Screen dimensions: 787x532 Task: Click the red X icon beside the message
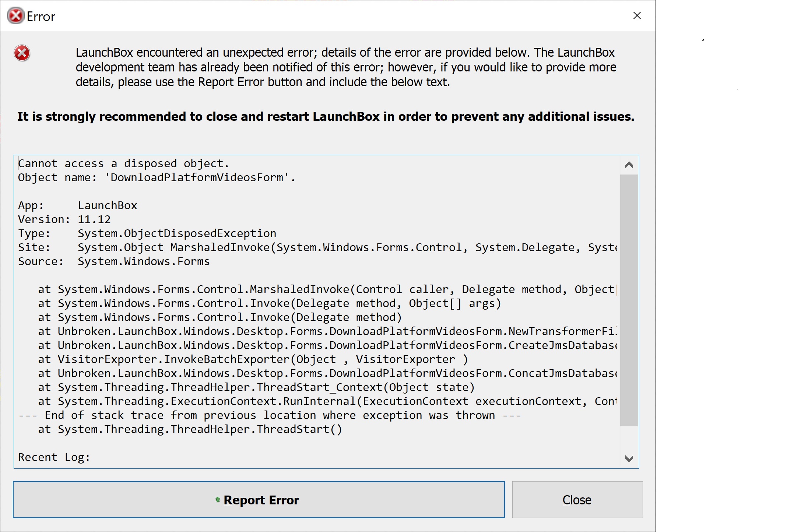(22, 53)
